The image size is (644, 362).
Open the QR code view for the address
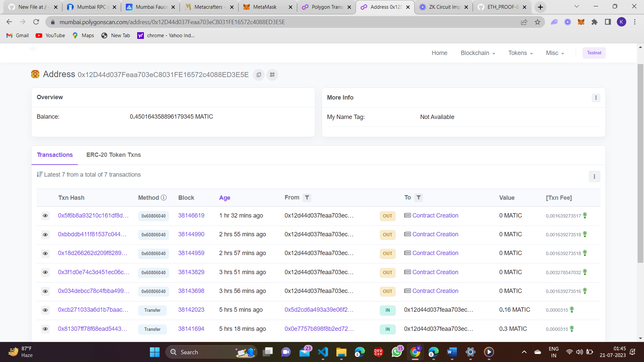pos(272,74)
